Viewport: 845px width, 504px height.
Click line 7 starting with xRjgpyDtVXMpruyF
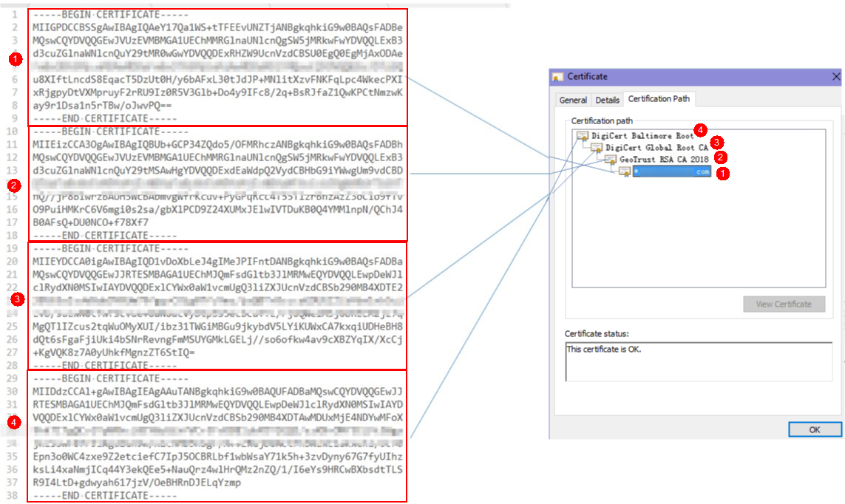pos(217,92)
